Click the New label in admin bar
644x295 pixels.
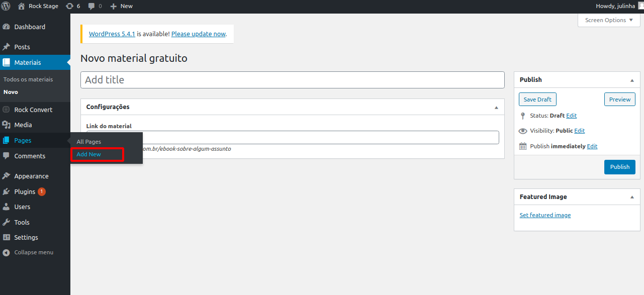[x=127, y=6]
